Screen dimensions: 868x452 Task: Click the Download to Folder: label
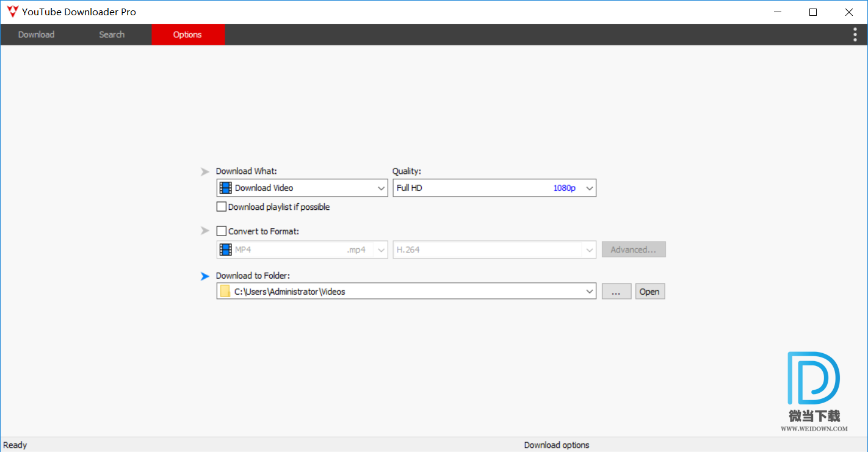point(253,276)
